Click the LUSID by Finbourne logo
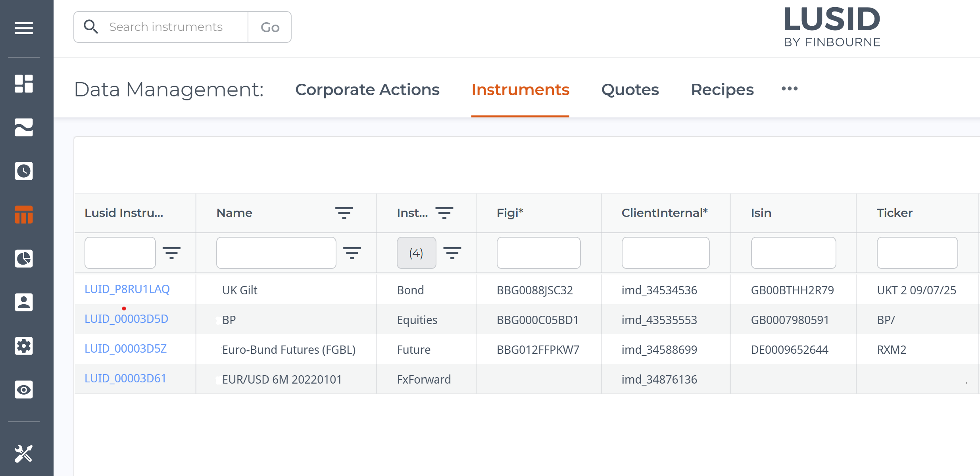980x476 pixels. (x=832, y=27)
